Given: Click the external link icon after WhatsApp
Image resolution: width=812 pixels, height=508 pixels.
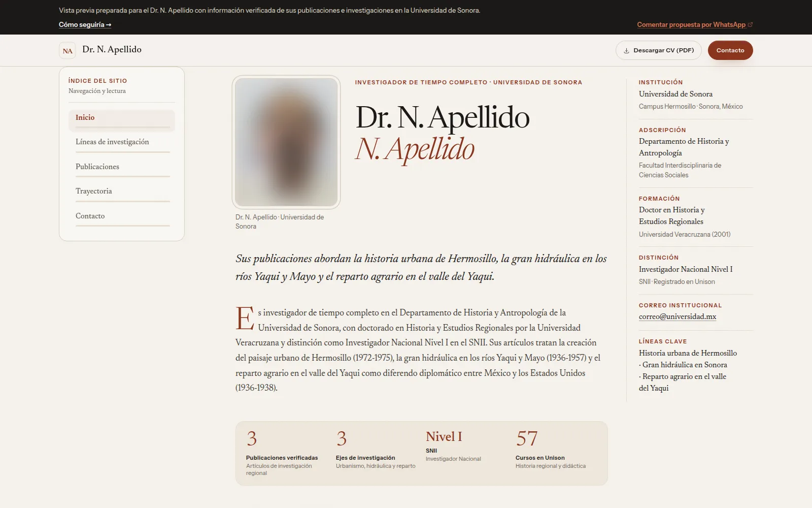Looking at the screenshot, I should click(750, 24).
